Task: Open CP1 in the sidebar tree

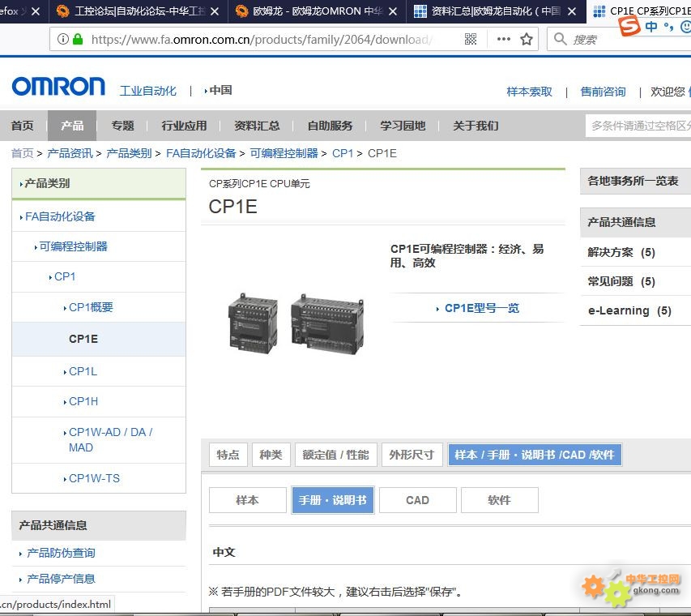Action: click(x=65, y=276)
